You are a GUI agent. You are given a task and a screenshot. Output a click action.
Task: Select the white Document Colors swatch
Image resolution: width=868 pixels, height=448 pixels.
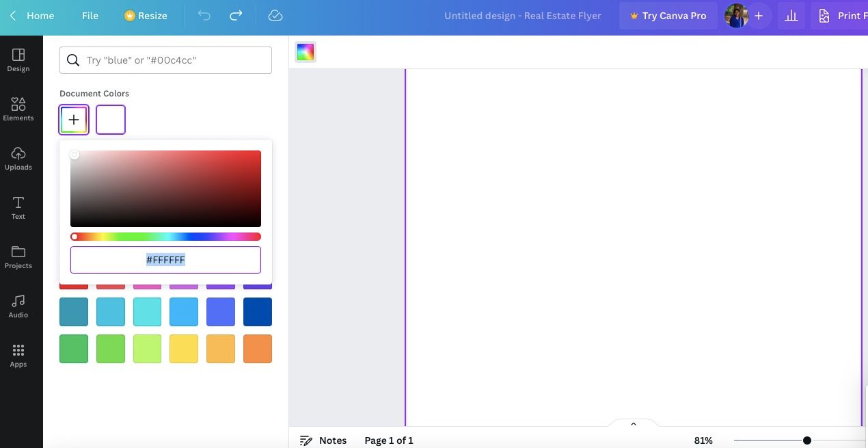(x=110, y=119)
